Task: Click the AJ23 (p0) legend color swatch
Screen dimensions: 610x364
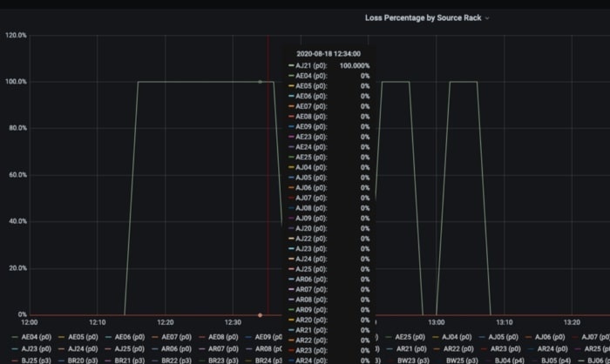Action: click(16, 348)
